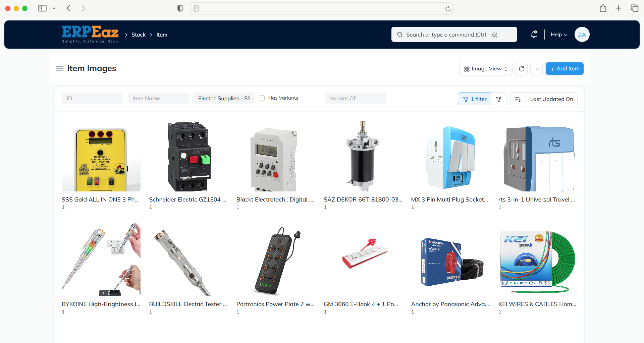Open the three-dot more options menu

tap(536, 69)
